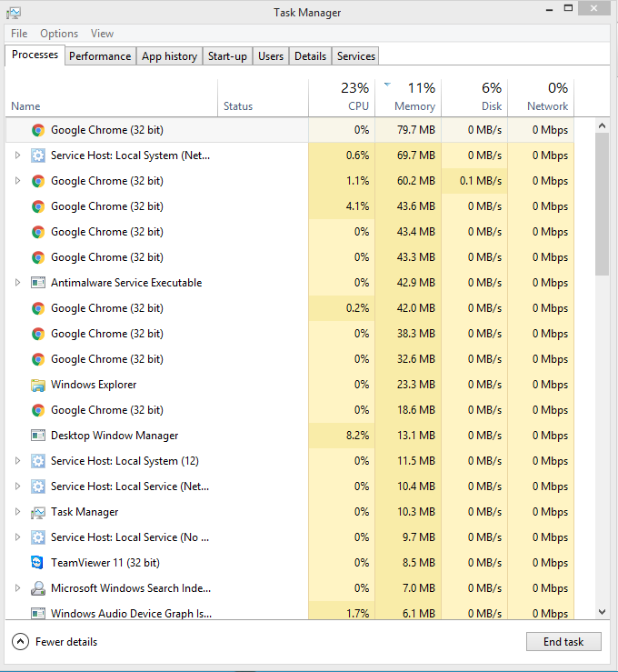Click Service Host Local Service (Net...) gear icon
Image resolution: width=618 pixels, height=672 pixels.
coord(38,486)
